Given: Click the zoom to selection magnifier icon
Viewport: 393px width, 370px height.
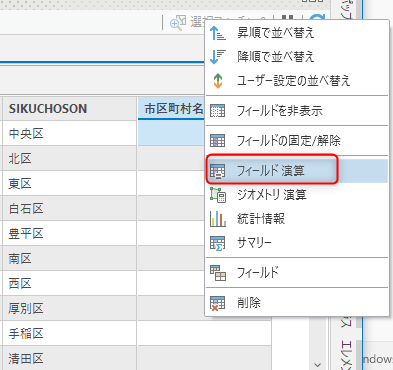Looking at the screenshot, I should 178,23.
